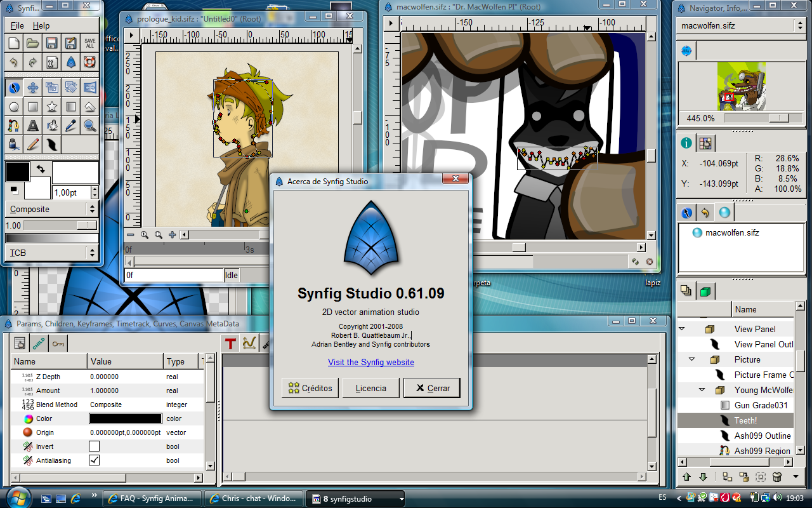Select the Text tool in toolbox
812x508 pixels.
tap(33, 126)
